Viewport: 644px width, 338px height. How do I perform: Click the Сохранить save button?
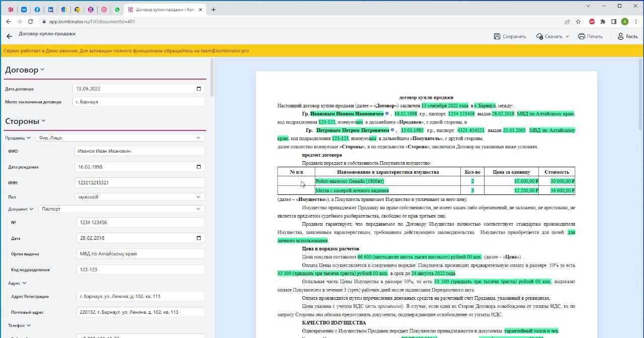coord(510,36)
